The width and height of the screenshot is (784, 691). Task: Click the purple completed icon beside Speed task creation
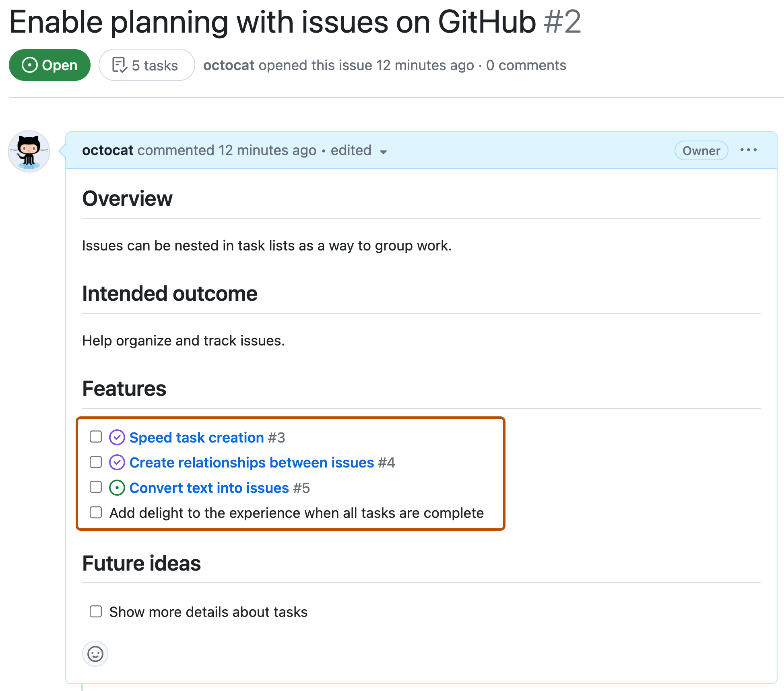[116, 437]
